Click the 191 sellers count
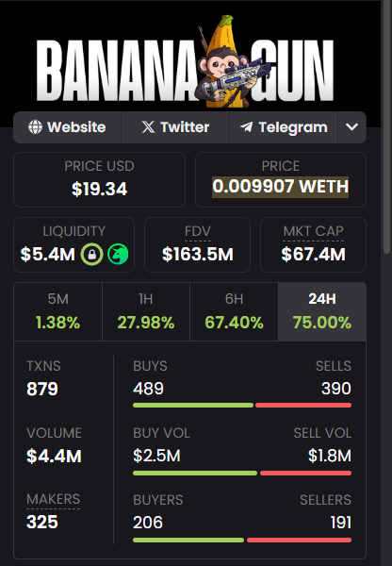 tap(341, 523)
